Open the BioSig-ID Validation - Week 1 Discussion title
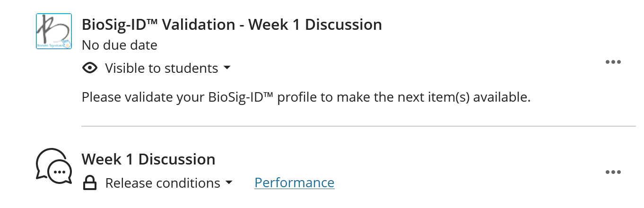This screenshot has height=208, width=644. (232, 25)
